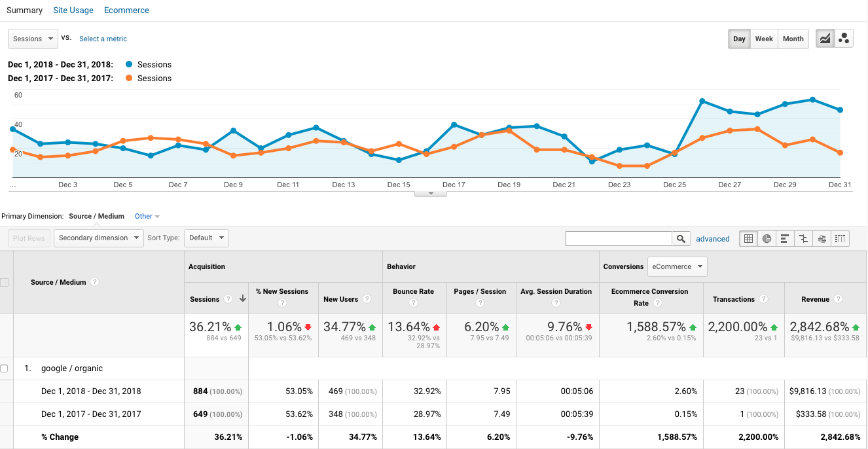Click the 2,842.68% revenue change summary

click(820, 327)
